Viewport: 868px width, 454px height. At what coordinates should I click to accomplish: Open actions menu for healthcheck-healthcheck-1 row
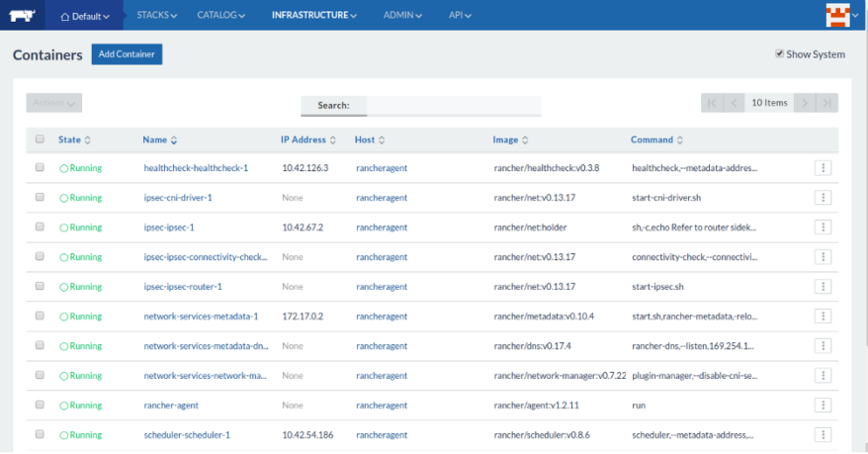pyautogui.click(x=823, y=168)
